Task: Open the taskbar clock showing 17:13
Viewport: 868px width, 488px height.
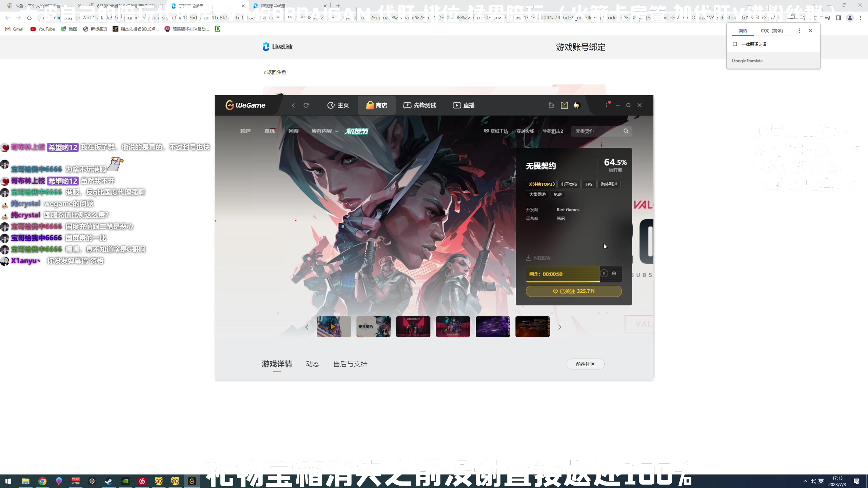Action: 837,481
